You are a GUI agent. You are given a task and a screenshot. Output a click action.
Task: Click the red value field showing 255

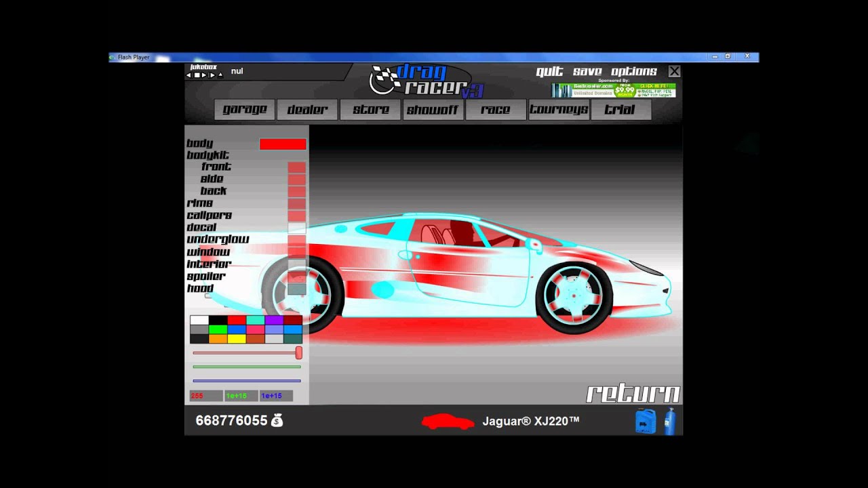(206, 396)
